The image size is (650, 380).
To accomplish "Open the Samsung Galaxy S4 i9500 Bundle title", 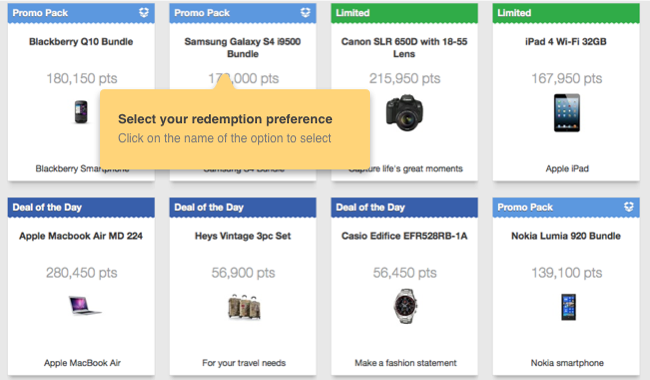I will point(243,48).
